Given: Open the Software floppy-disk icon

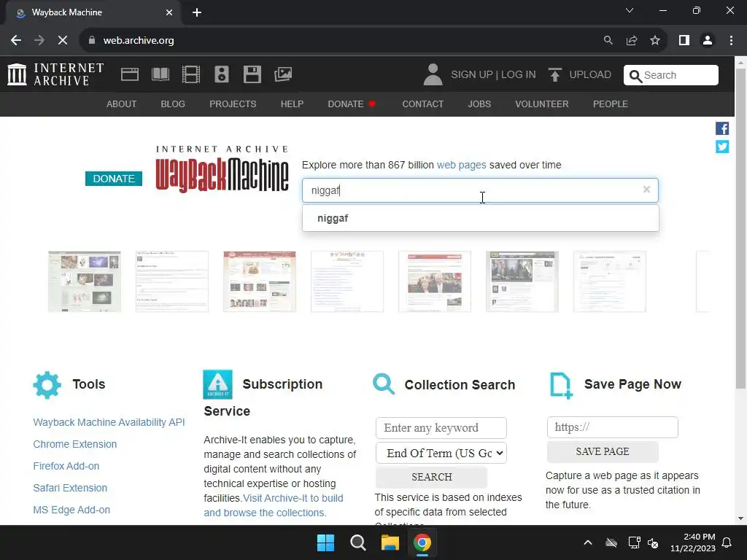Looking at the screenshot, I should [252, 75].
